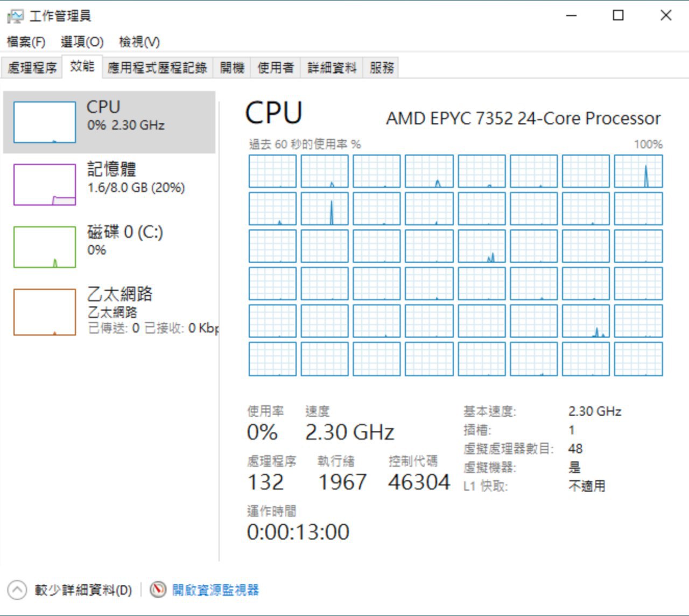The height and width of the screenshot is (616, 689).
Task: Switch to the 詳細資料 tab
Action: 332,68
